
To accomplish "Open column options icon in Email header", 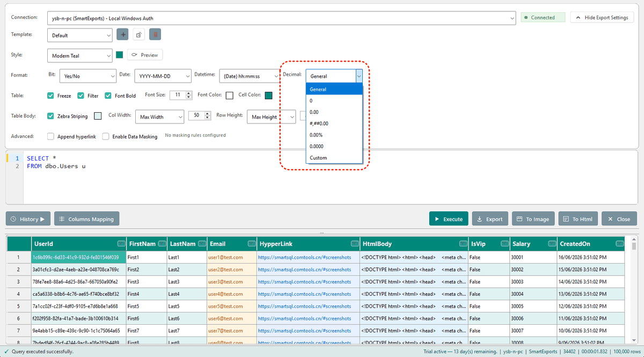I will (252, 244).
